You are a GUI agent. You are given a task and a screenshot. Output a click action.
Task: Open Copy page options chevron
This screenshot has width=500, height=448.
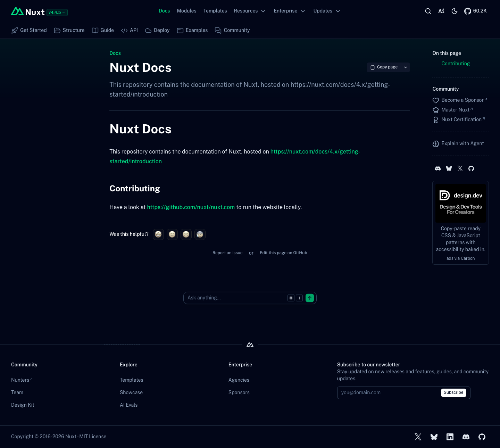coord(406,67)
